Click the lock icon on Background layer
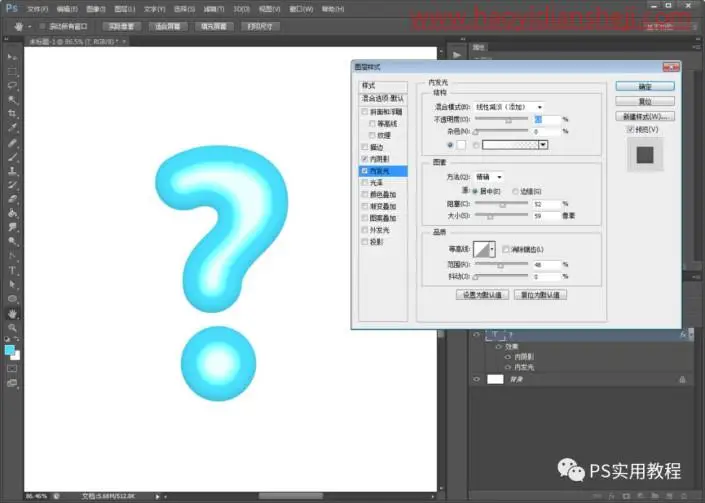Image resolution: width=705 pixels, height=503 pixels. coord(682,379)
